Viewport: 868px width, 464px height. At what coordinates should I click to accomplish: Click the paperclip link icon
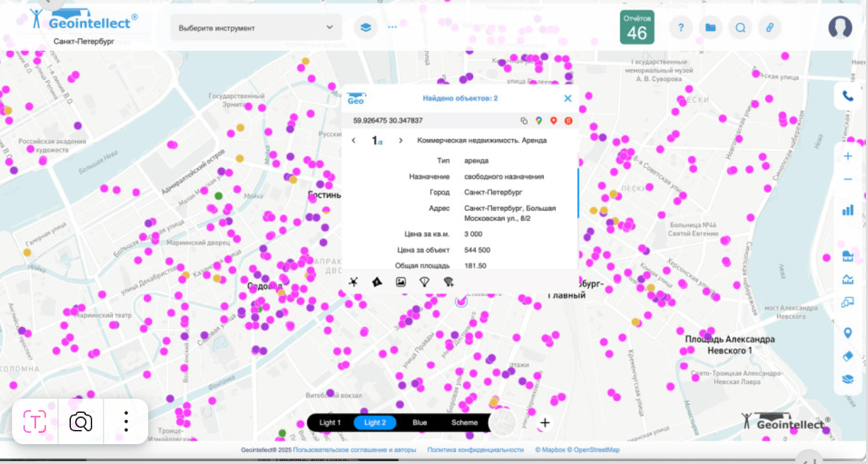coord(769,28)
